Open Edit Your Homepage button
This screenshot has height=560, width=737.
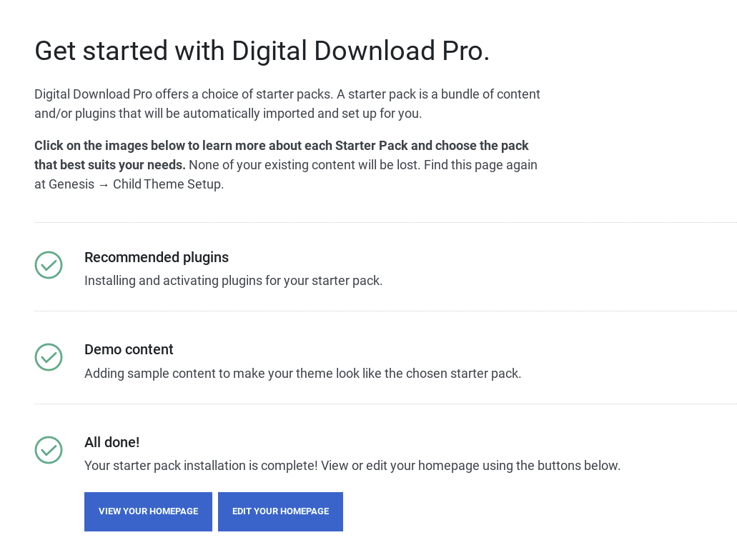(281, 511)
